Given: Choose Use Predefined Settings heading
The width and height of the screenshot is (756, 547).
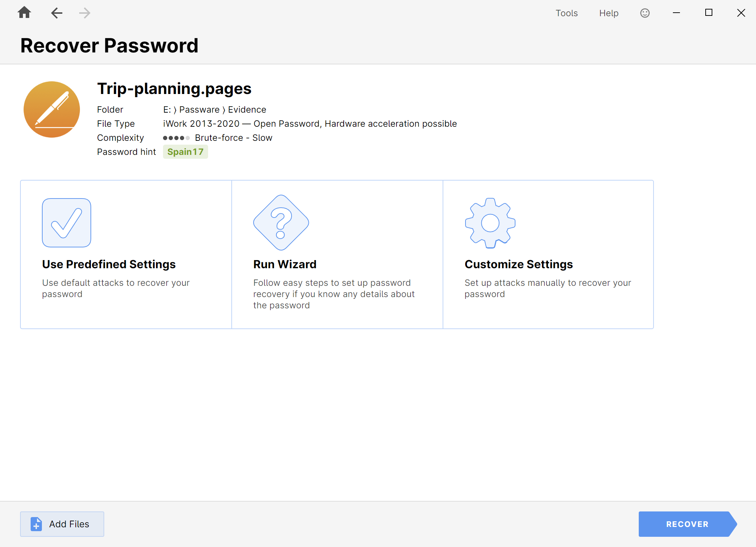Looking at the screenshot, I should [109, 264].
